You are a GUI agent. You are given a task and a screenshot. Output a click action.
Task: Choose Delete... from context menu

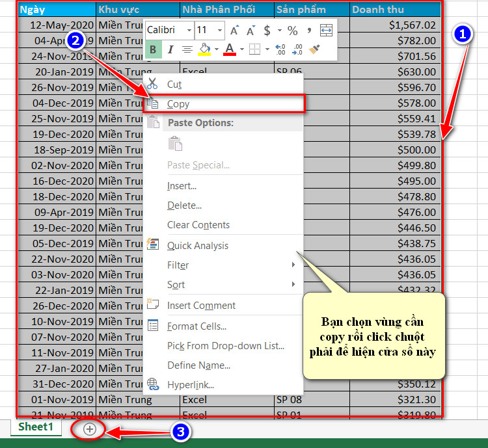[223, 205]
